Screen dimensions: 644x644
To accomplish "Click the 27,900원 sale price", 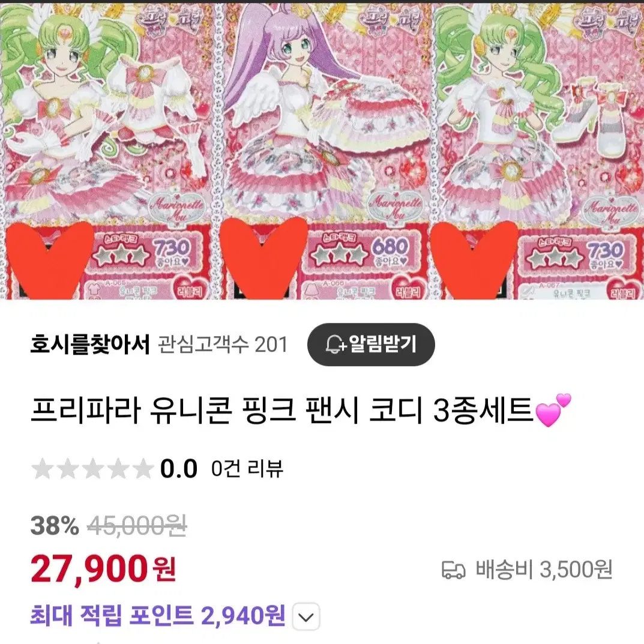I will (103, 569).
